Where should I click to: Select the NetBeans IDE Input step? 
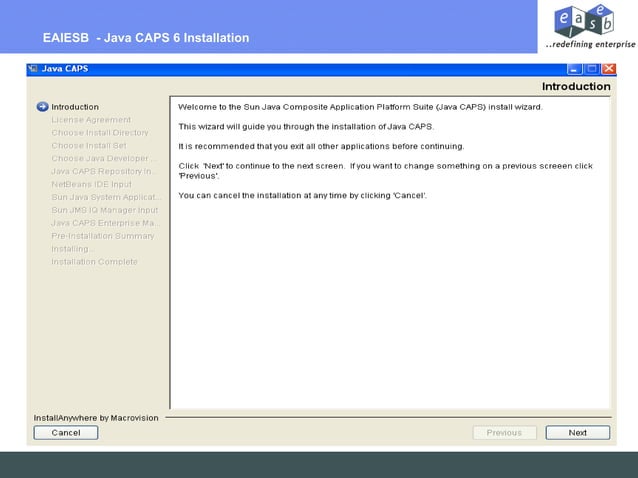pyautogui.click(x=91, y=184)
